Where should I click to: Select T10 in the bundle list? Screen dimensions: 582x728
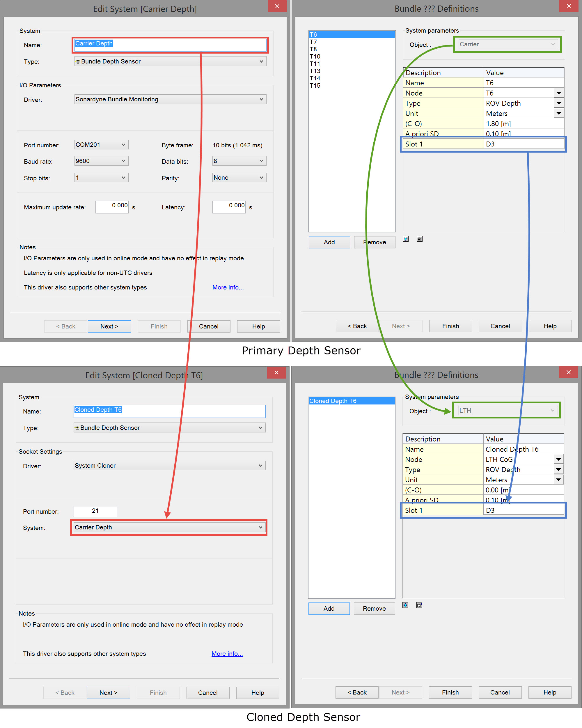(315, 56)
